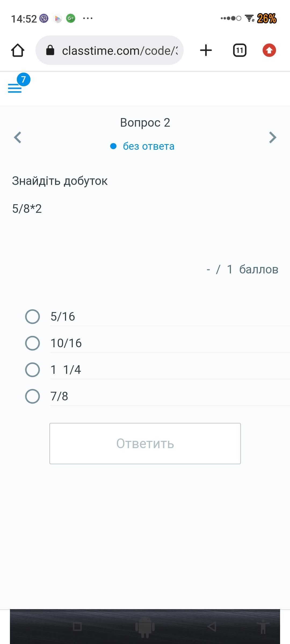Open the tab switcher showing 11 tabs
Screen dimensions: 290x644
(x=240, y=50)
